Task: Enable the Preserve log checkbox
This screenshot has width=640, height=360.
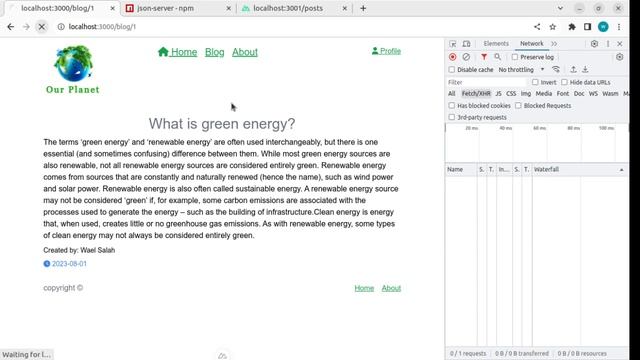Action: 515,57
